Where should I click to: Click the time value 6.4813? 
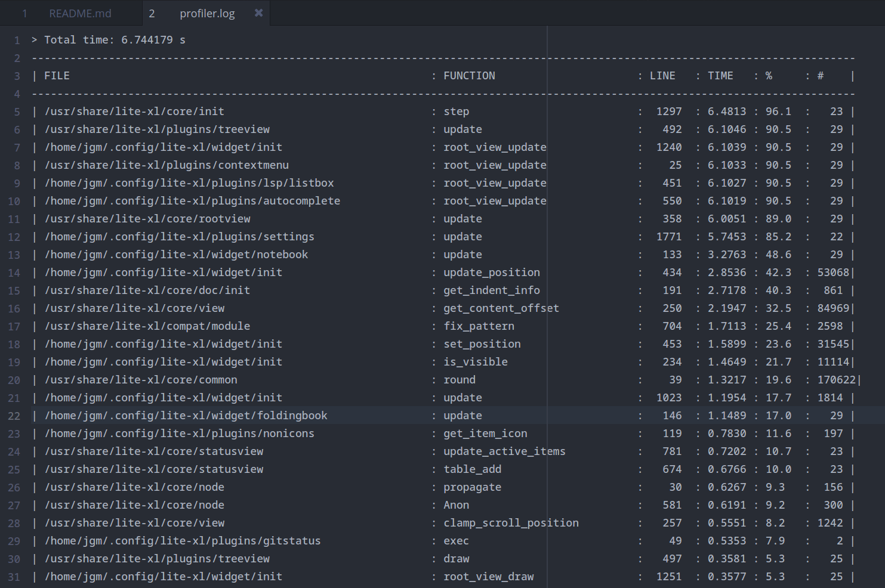727,112
